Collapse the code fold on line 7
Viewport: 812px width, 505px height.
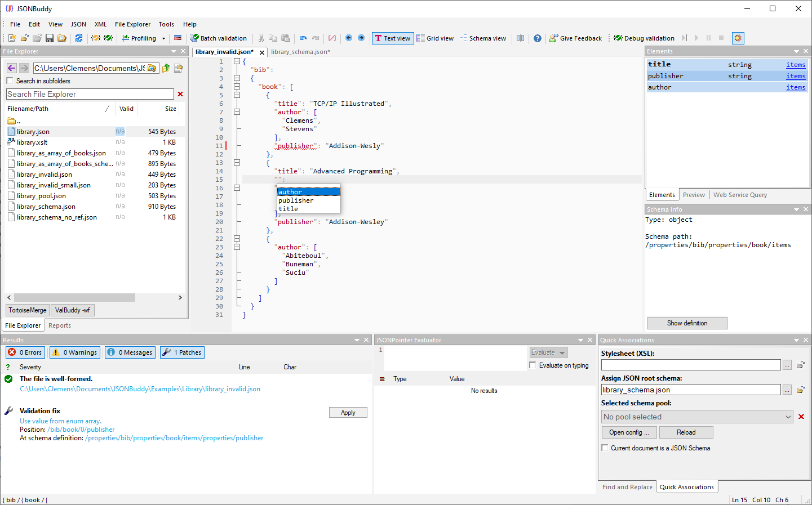tap(237, 112)
